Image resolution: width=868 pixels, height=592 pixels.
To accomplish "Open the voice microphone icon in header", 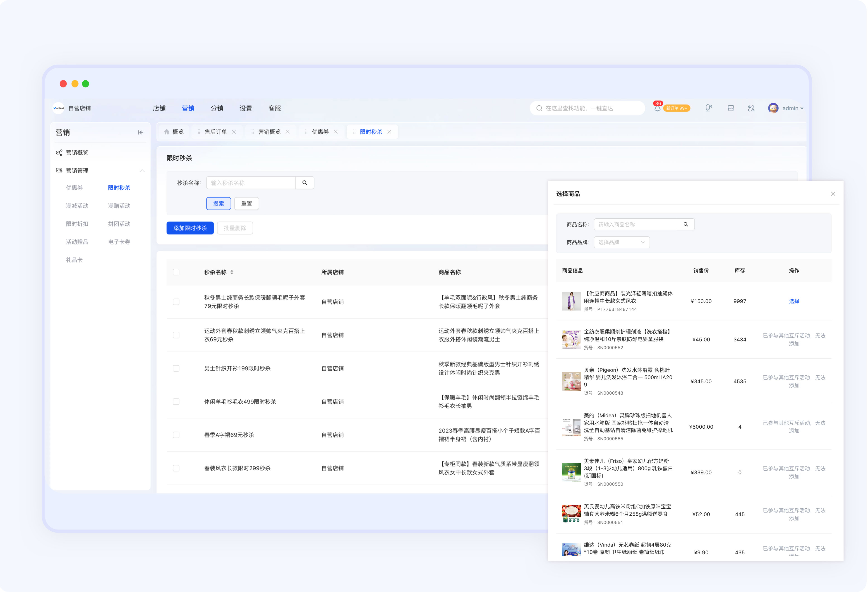I will tap(708, 108).
